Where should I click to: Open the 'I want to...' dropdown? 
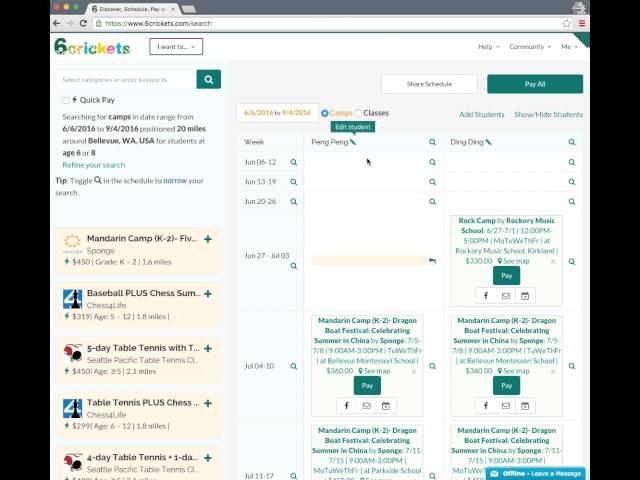tap(176, 47)
